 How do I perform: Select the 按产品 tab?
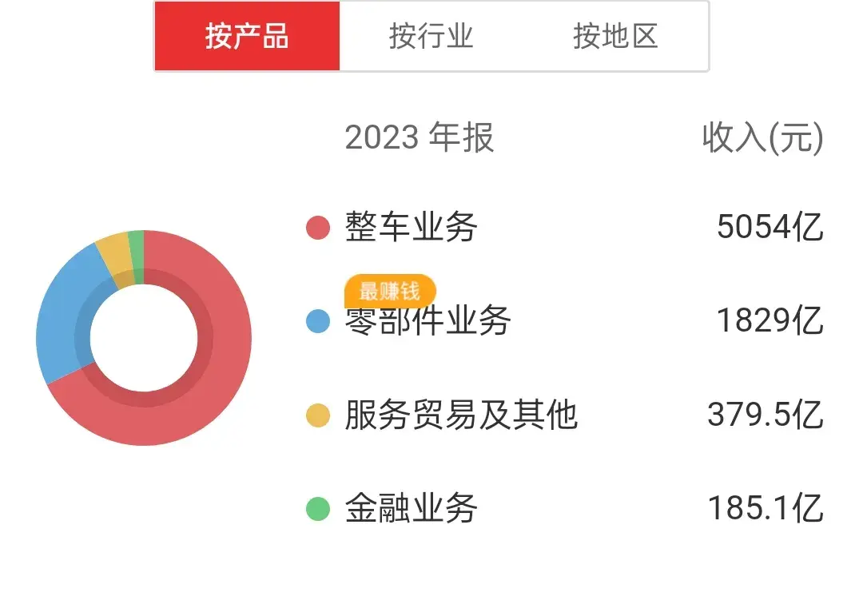pyautogui.click(x=247, y=37)
